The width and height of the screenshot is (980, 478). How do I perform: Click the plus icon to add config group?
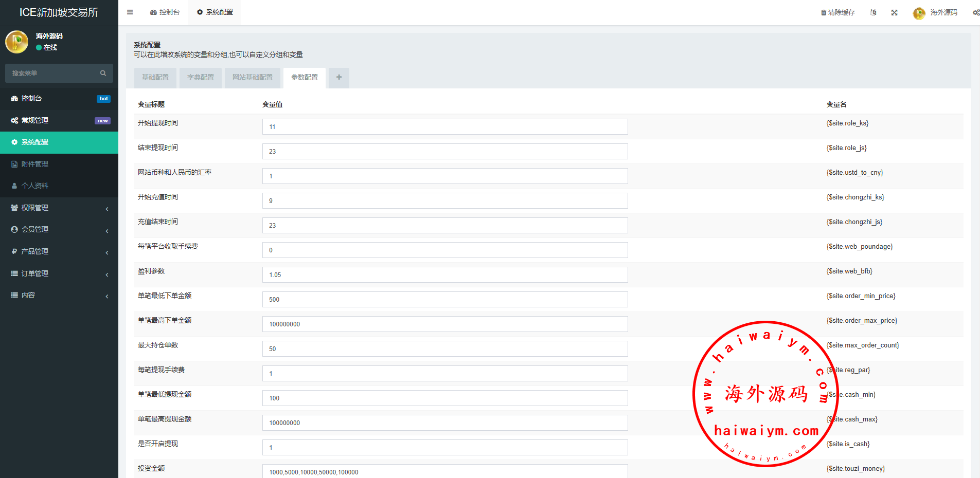pyautogui.click(x=339, y=78)
